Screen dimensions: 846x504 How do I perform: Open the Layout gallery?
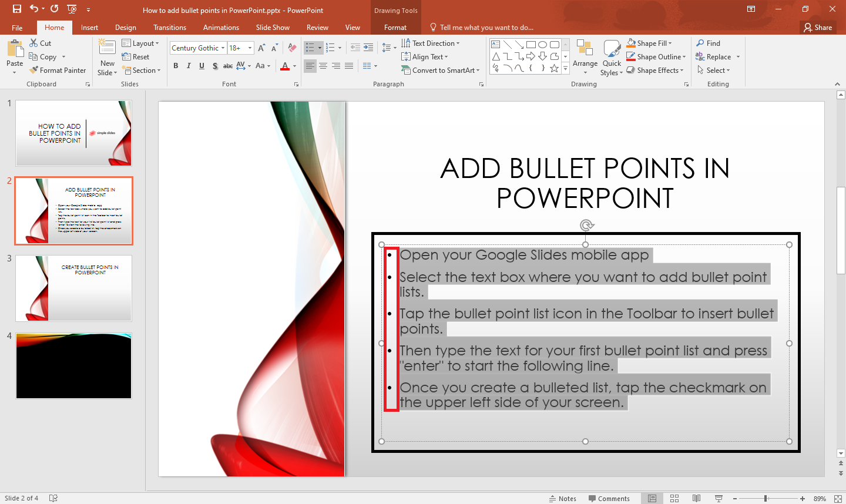(141, 43)
